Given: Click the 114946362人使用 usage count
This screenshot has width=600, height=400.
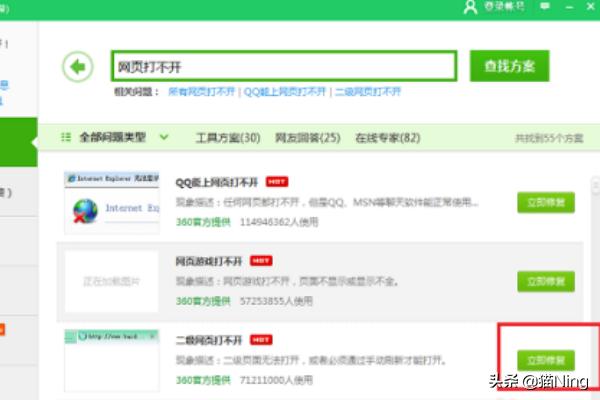Looking at the screenshot, I should (x=279, y=222).
